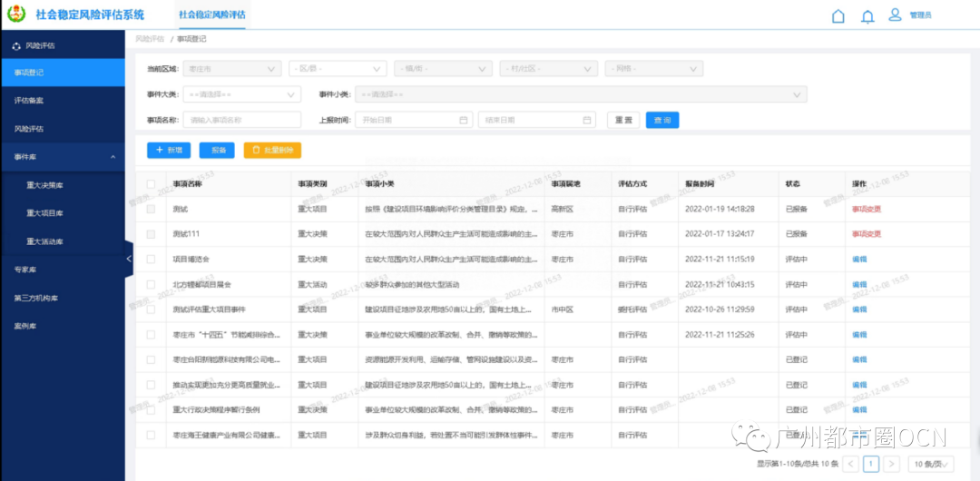Go to the home page via house icon

click(x=838, y=16)
